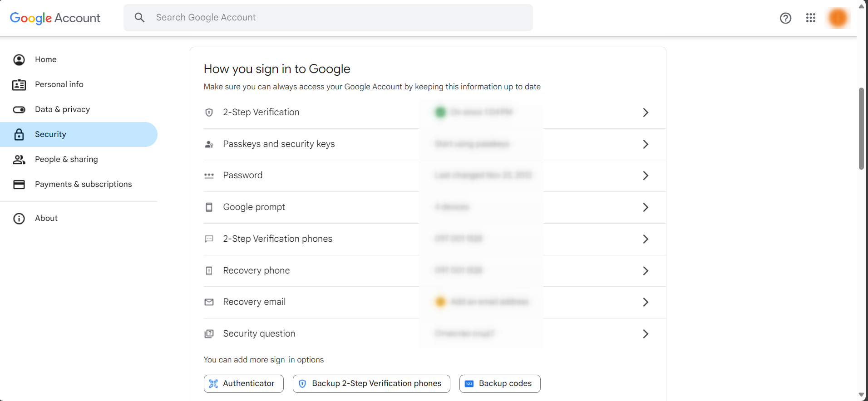Click the Password dots icon
This screenshot has height=401, width=868.
pyautogui.click(x=209, y=176)
